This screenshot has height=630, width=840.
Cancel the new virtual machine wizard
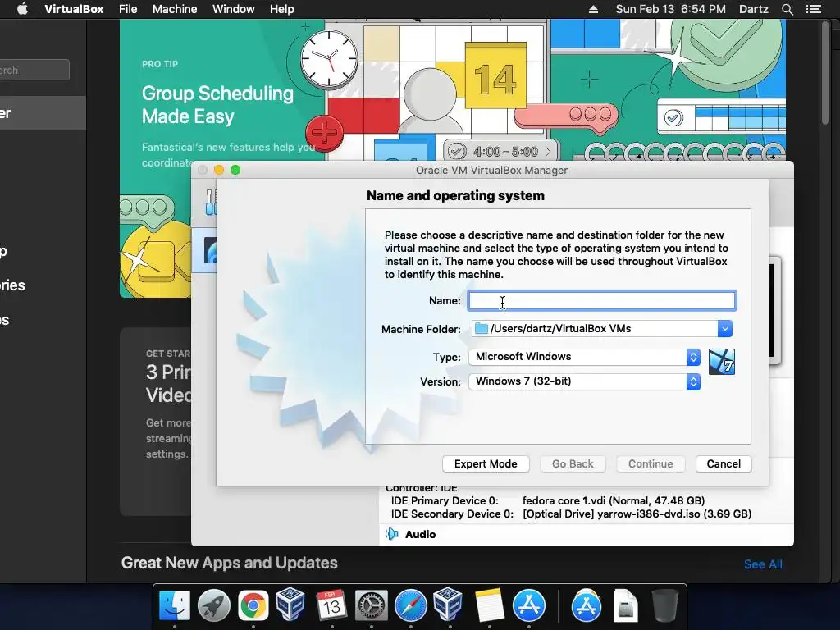pyautogui.click(x=724, y=464)
